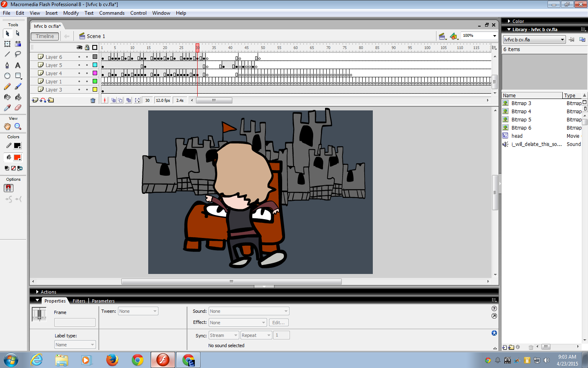Collapse the Library panel
Image resolution: width=588 pixels, height=368 pixels.
[x=509, y=29]
